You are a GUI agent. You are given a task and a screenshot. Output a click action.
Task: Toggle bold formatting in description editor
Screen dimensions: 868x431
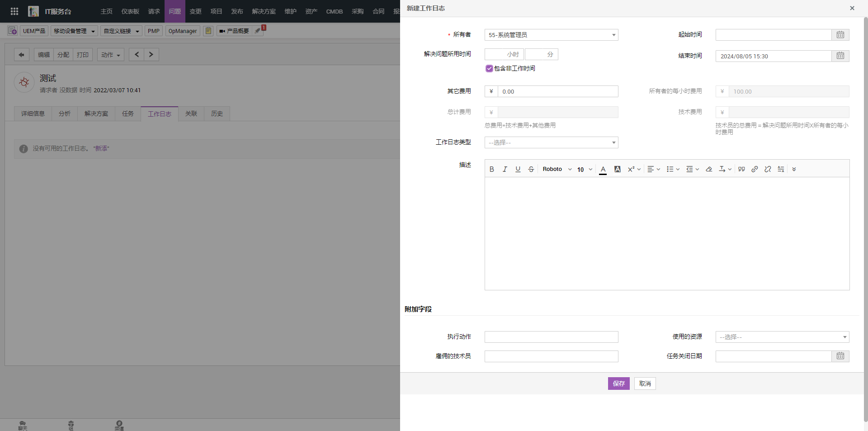point(492,169)
